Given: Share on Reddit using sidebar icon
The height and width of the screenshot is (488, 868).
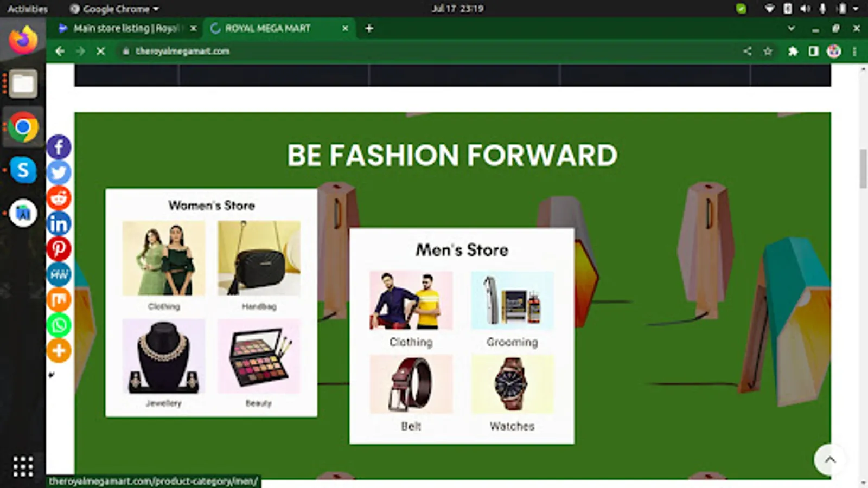Looking at the screenshot, I should click(x=59, y=198).
